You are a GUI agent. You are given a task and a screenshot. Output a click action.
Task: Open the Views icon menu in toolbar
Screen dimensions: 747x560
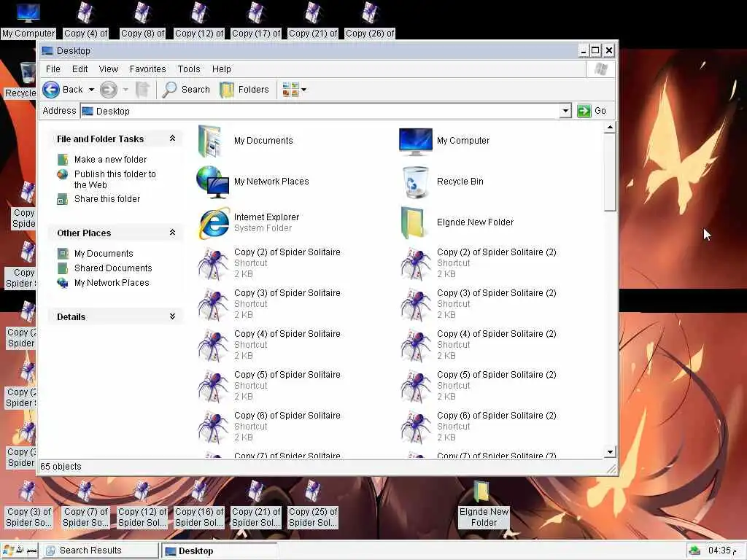pyautogui.click(x=294, y=90)
